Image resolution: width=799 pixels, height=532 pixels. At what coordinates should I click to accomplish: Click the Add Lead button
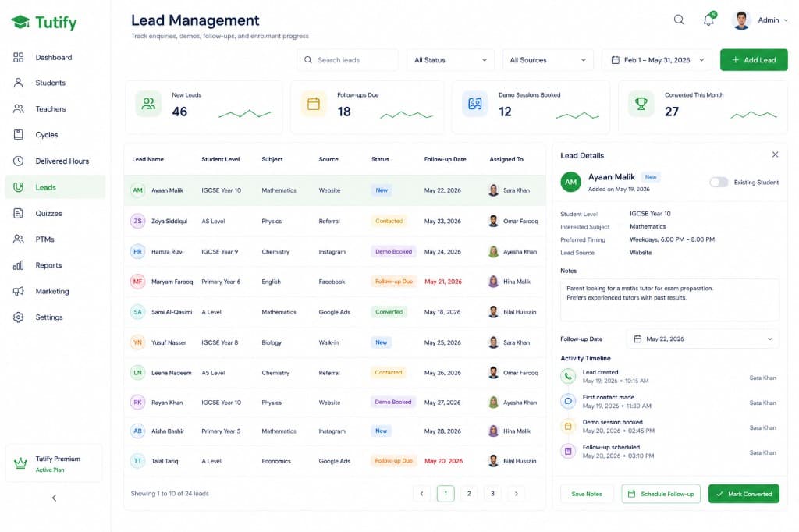click(754, 59)
